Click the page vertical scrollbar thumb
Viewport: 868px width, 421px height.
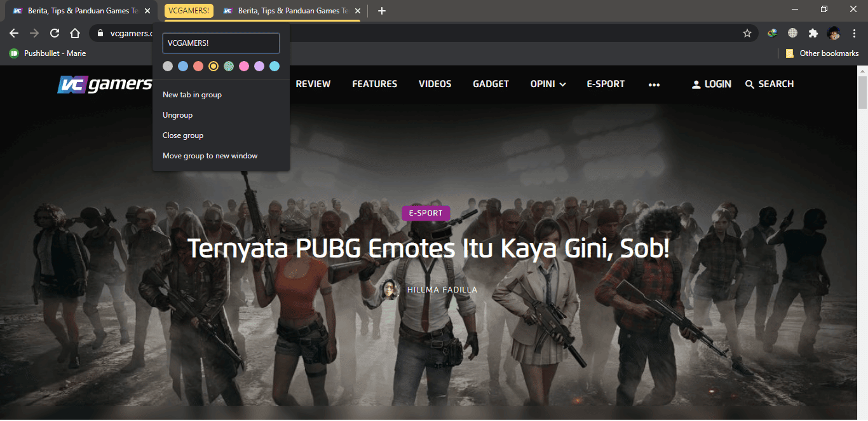[863, 92]
